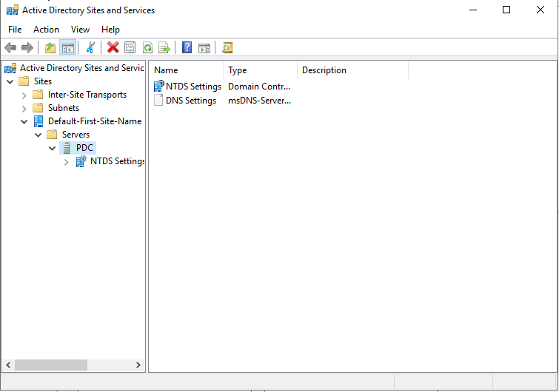Viewport: 559px width, 392px height.
Task: Go back with the Back arrow
Action: tap(10, 47)
